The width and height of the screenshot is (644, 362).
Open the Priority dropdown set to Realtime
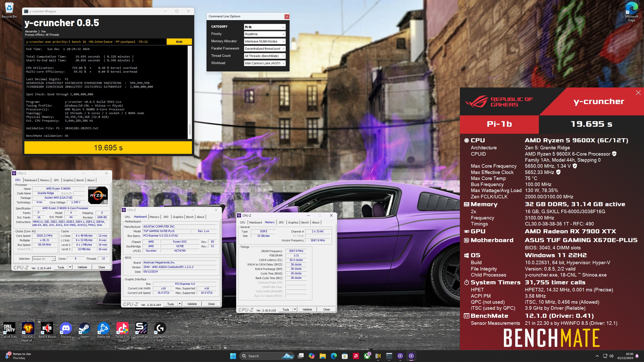click(265, 34)
